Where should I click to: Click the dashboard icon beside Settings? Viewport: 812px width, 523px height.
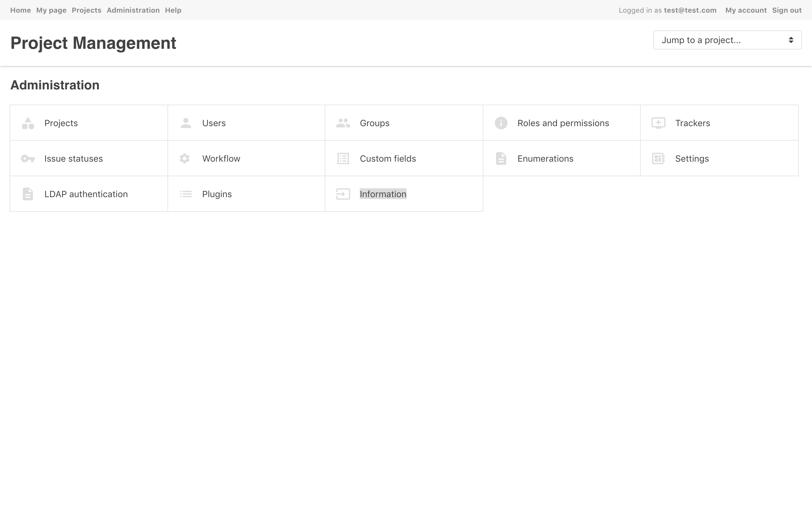(x=658, y=158)
